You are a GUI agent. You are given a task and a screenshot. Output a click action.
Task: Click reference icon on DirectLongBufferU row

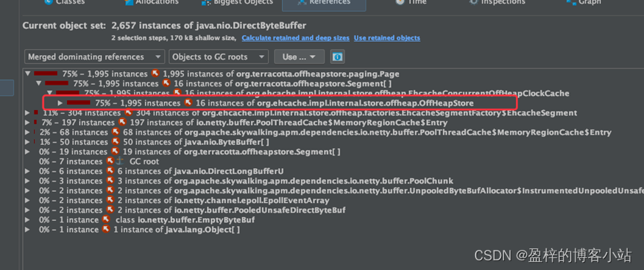[110, 171]
